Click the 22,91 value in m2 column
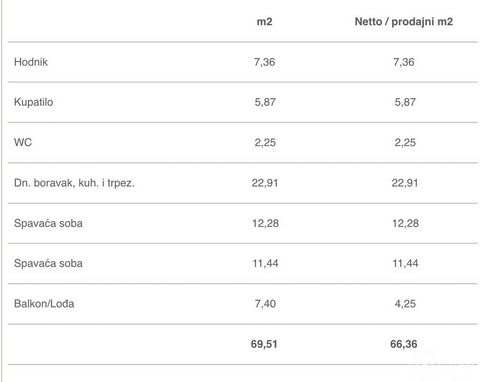Screen dimensions: 480x382 pyautogui.click(x=265, y=183)
